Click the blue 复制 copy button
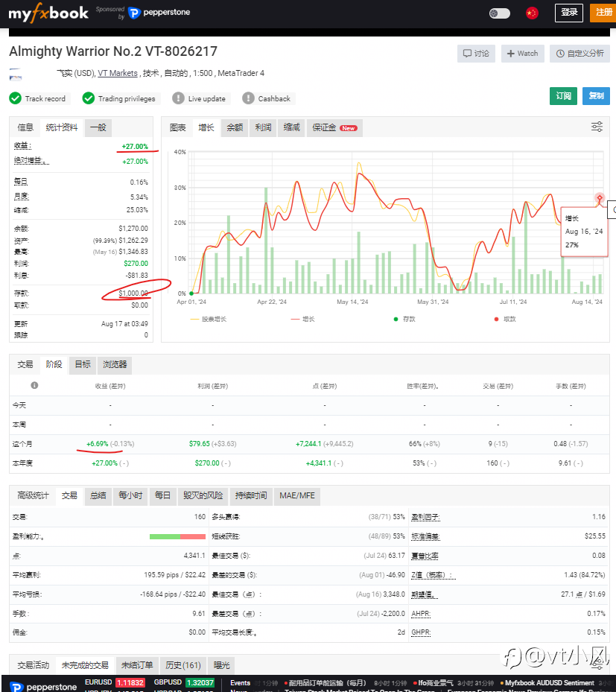The width and height of the screenshot is (616, 692). 596,96
